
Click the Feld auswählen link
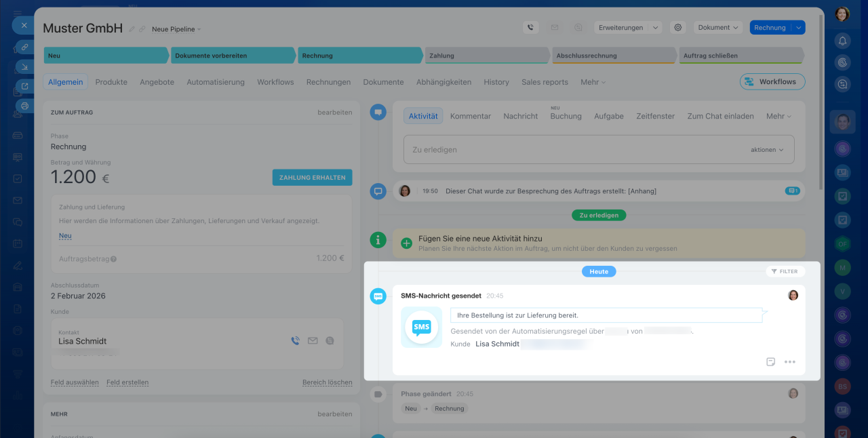pyautogui.click(x=75, y=382)
